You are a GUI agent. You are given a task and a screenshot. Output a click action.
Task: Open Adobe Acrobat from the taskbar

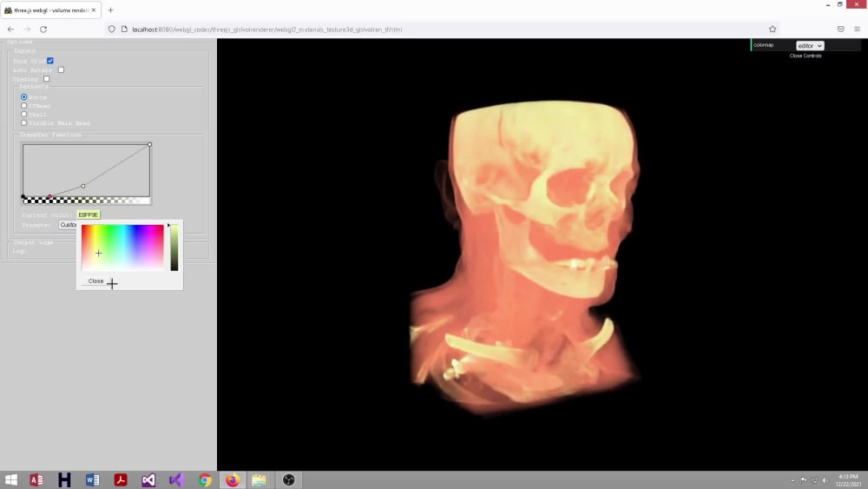[x=121, y=479]
